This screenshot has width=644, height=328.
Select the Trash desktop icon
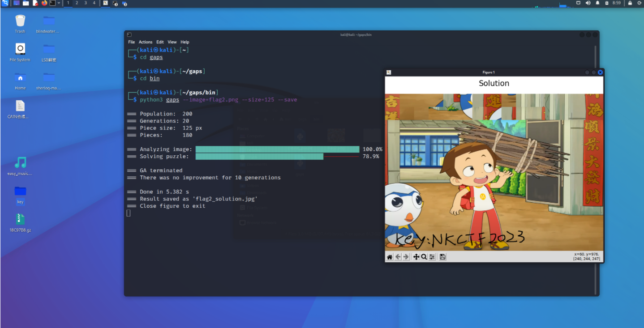(x=20, y=24)
